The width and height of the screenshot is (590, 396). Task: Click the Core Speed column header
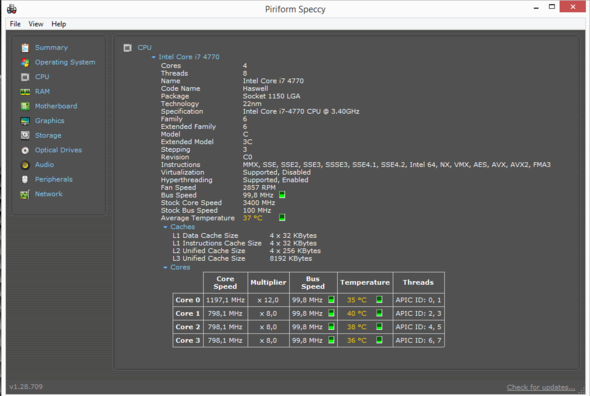(x=225, y=283)
